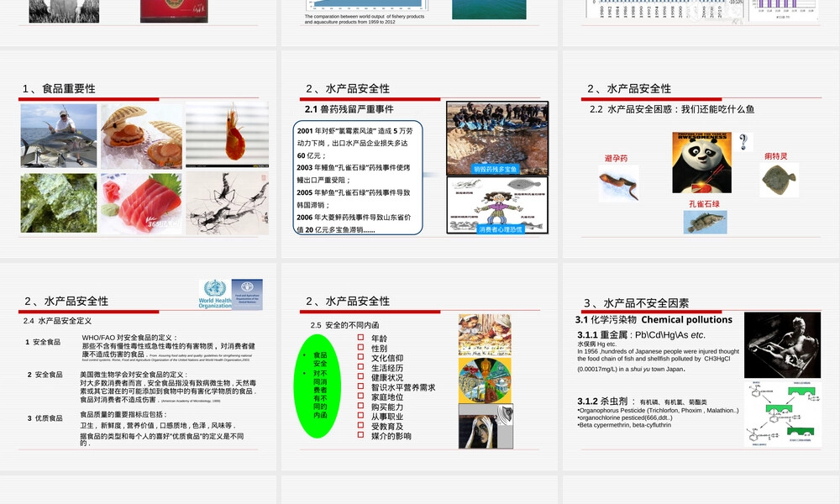Click the veiled woman image in 2.5 slide
840x504 pixels.
pos(486,426)
